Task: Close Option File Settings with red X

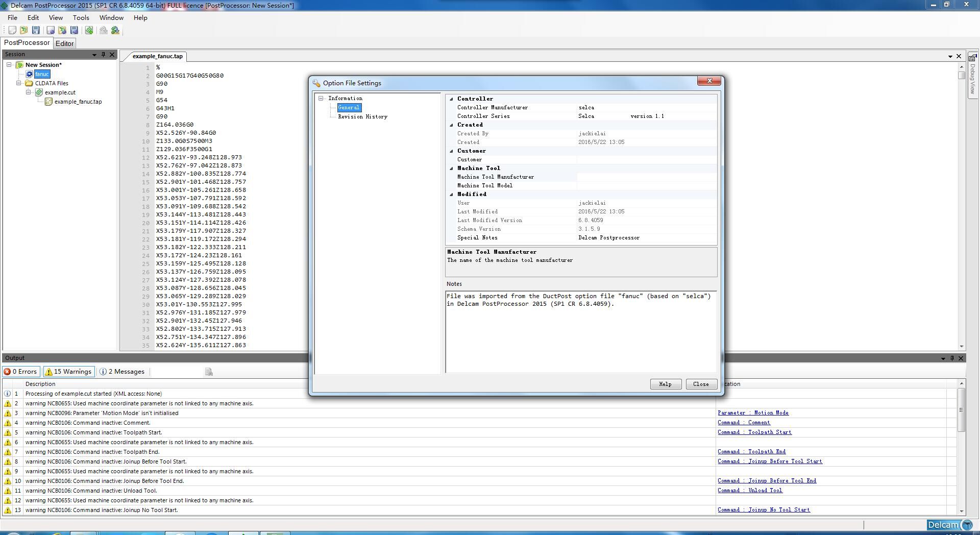Action: point(709,81)
